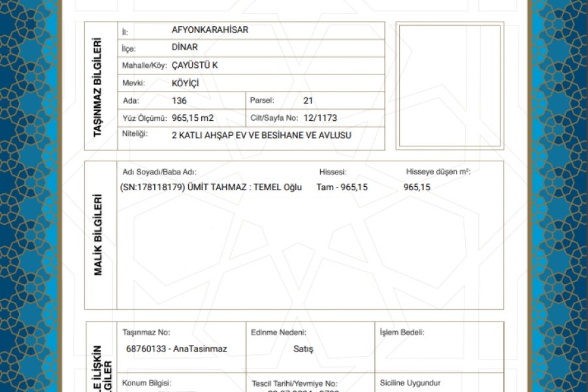
Task: Click the Mahalle/Köy label
Action: [144, 65]
